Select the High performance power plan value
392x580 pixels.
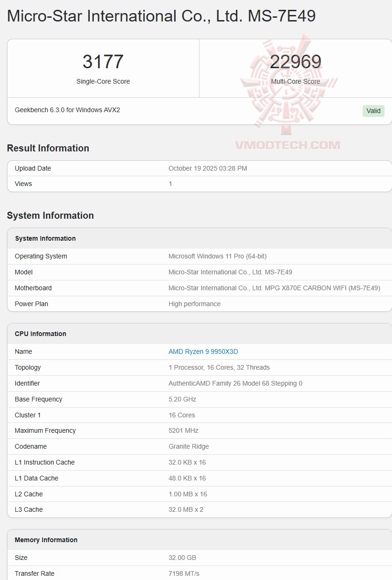pos(194,304)
